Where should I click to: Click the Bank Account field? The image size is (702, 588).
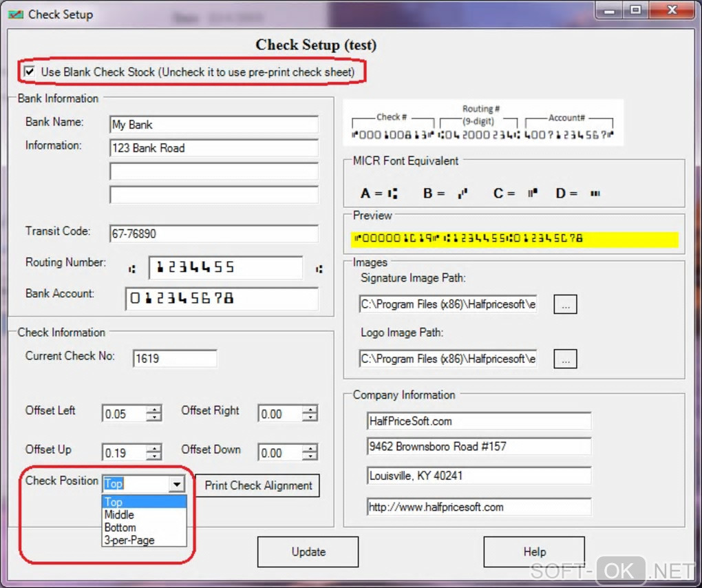[222, 298]
